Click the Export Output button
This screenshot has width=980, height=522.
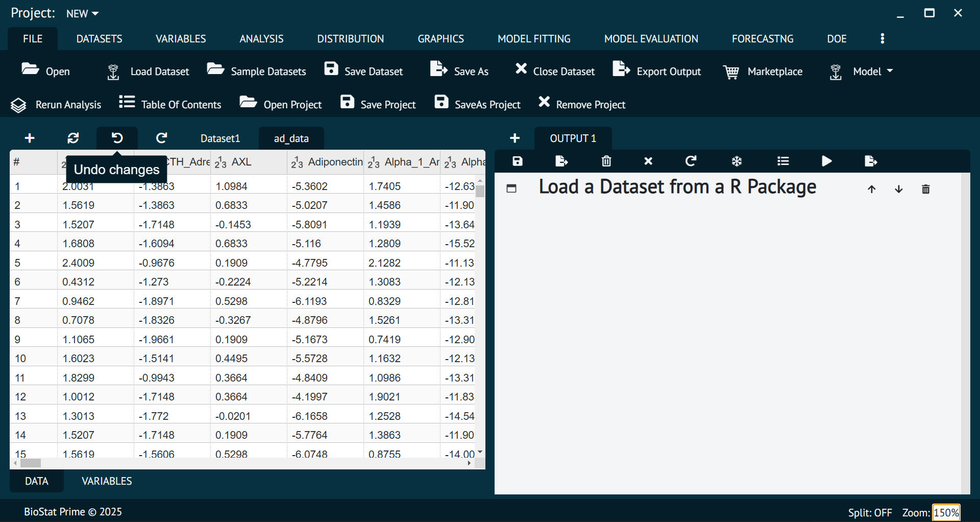coord(657,72)
